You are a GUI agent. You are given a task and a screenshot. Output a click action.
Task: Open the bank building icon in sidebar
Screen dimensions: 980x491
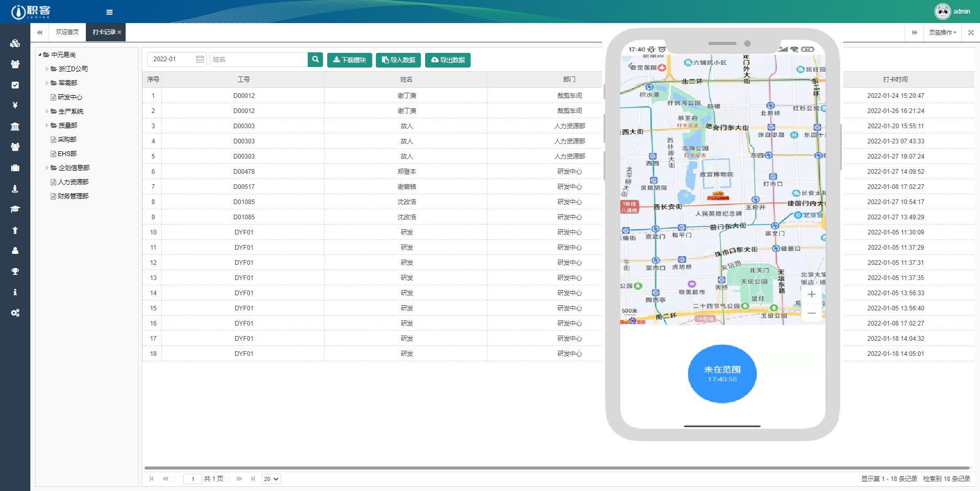(15, 126)
